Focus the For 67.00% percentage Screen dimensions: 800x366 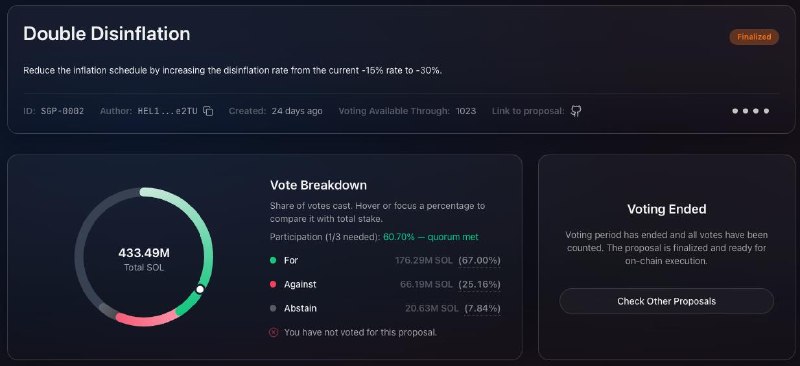click(x=479, y=260)
